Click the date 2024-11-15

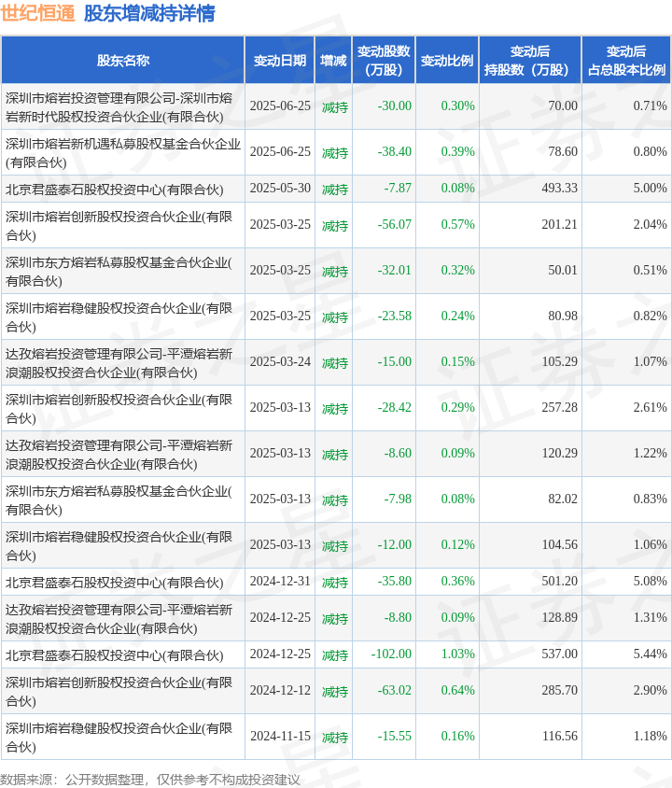(280, 737)
